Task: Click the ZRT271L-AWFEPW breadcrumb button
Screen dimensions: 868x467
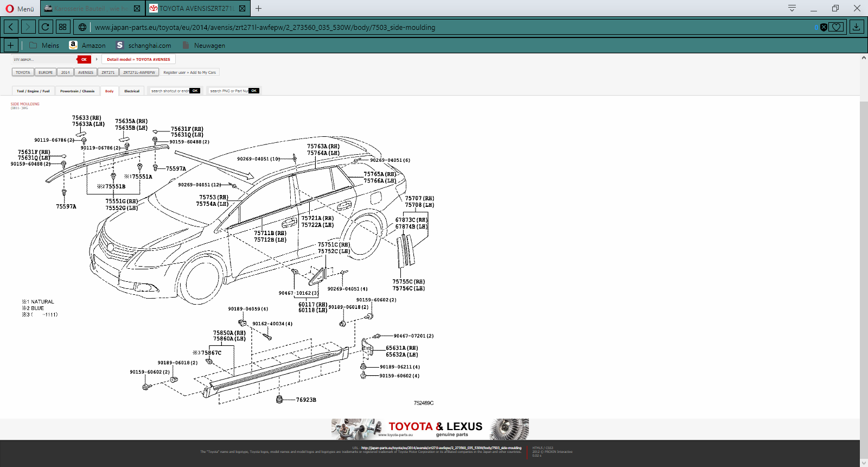Action: pyautogui.click(x=139, y=72)
